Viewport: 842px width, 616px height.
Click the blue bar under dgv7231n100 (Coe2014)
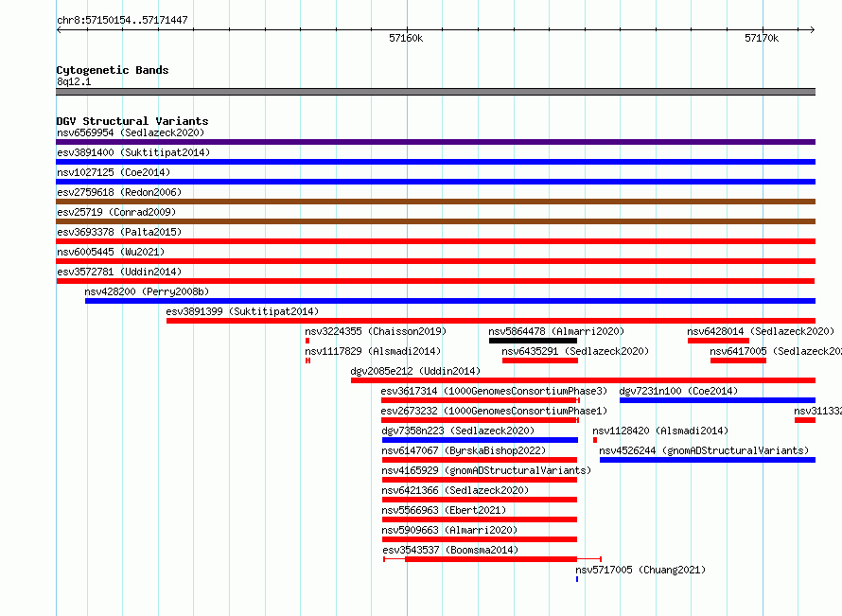717,400
